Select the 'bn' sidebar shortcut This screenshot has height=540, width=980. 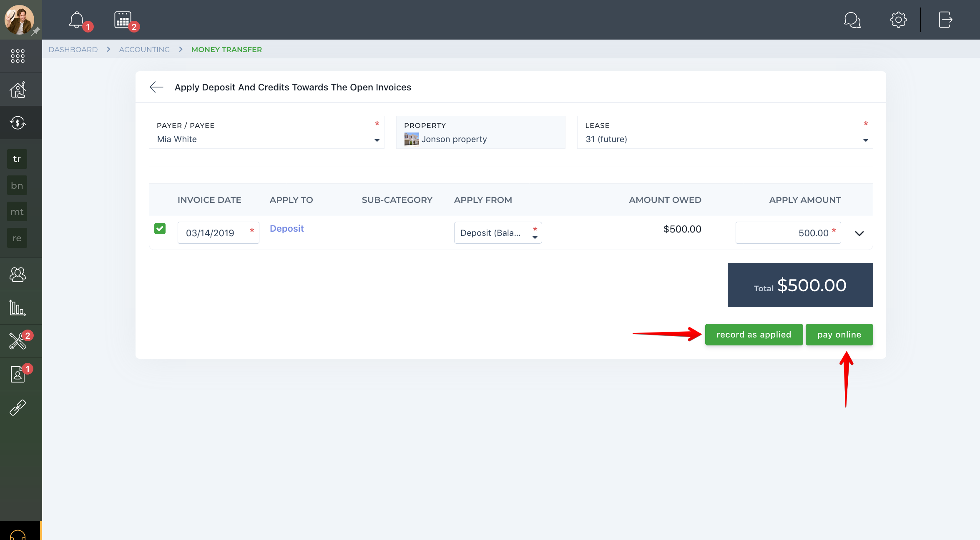click(x=17, y=185)
